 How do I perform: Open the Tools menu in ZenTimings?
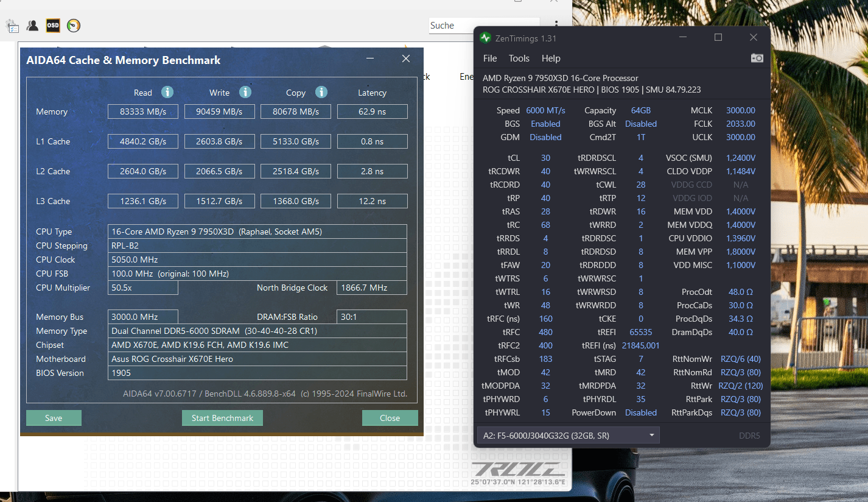click(x=519, y=58)
